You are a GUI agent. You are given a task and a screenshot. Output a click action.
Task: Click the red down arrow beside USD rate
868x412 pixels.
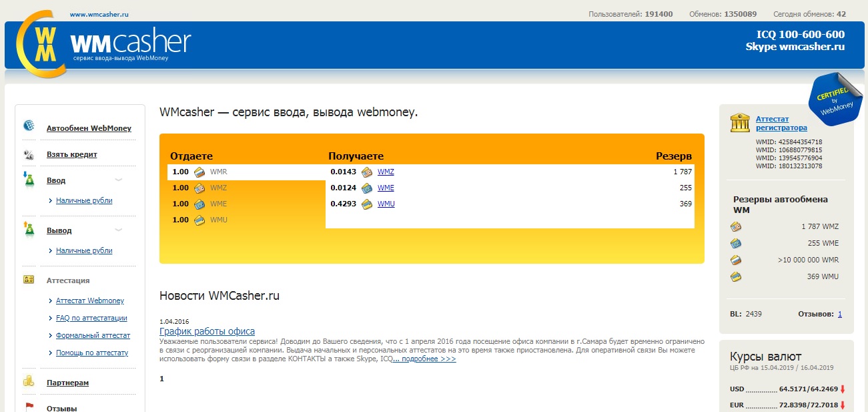843,389
